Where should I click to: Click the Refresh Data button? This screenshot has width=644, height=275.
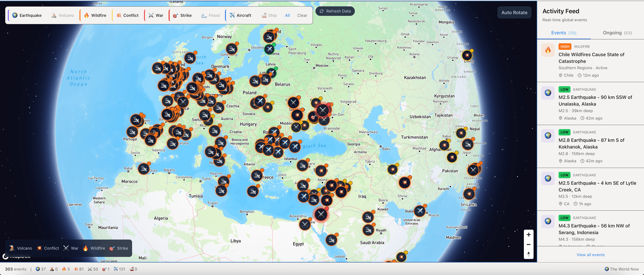coord(335,11)
